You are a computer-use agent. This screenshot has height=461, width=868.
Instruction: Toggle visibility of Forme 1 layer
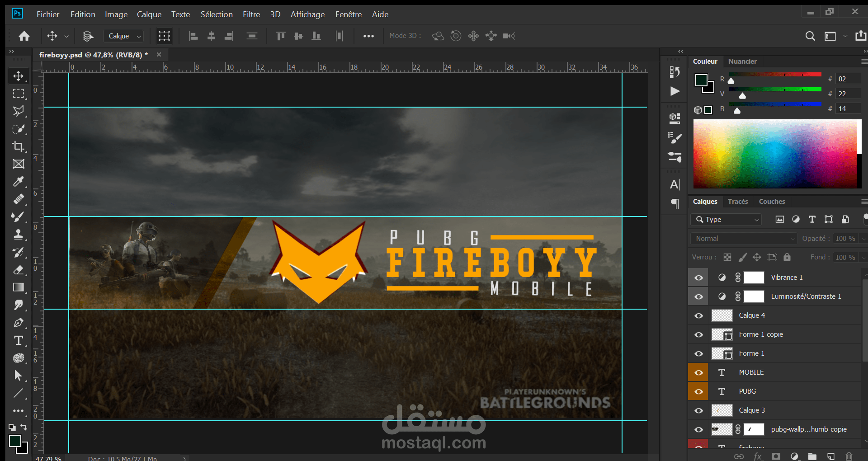point(698,353)
